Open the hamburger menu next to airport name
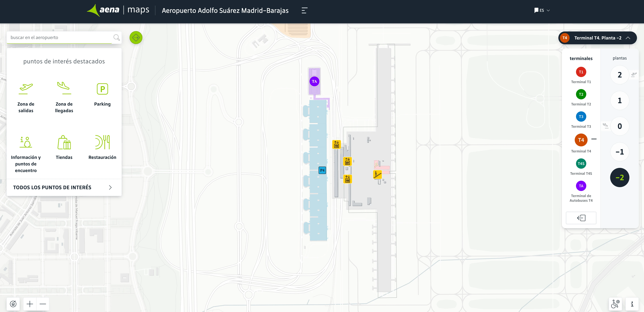 [304, 11]
